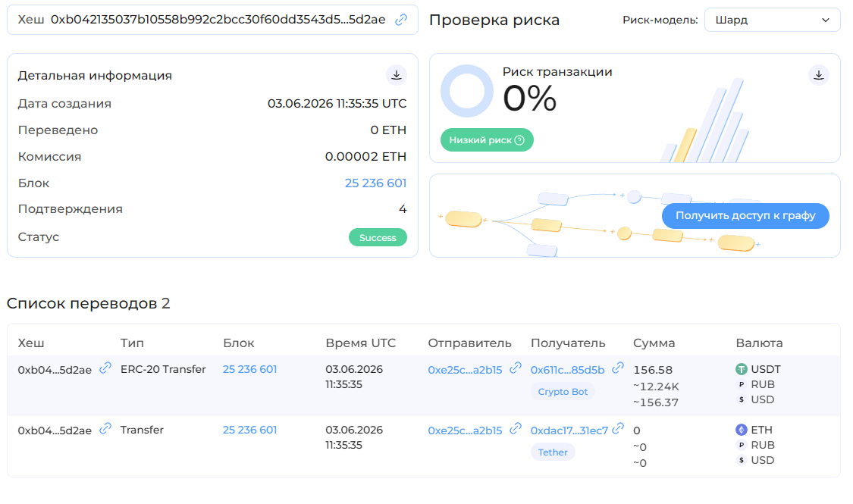Screen dimensions: 853x504
Task: Click the Tether tag
Action: (553, 452)
